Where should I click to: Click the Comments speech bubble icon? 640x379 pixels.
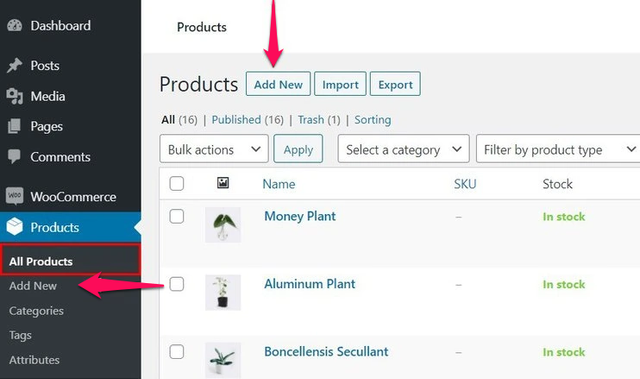14,157
